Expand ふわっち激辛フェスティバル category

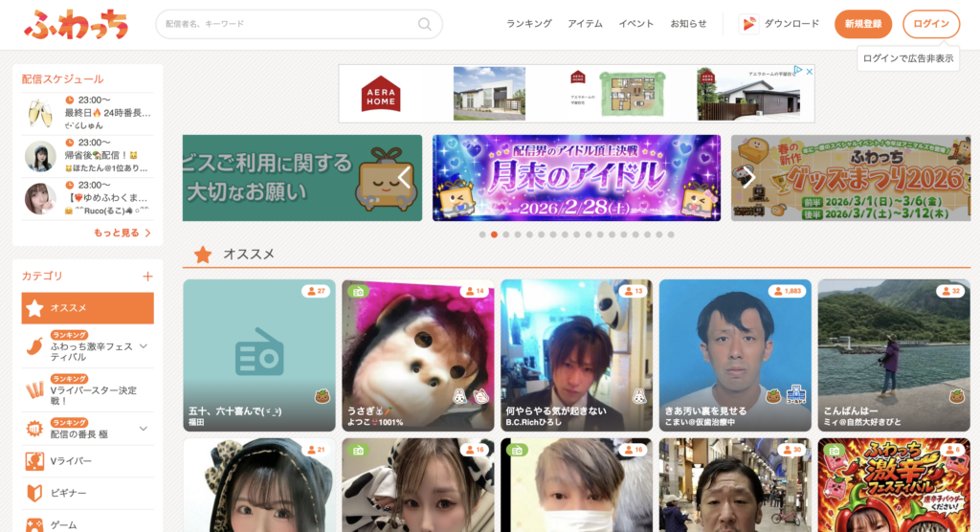(144, 346)
